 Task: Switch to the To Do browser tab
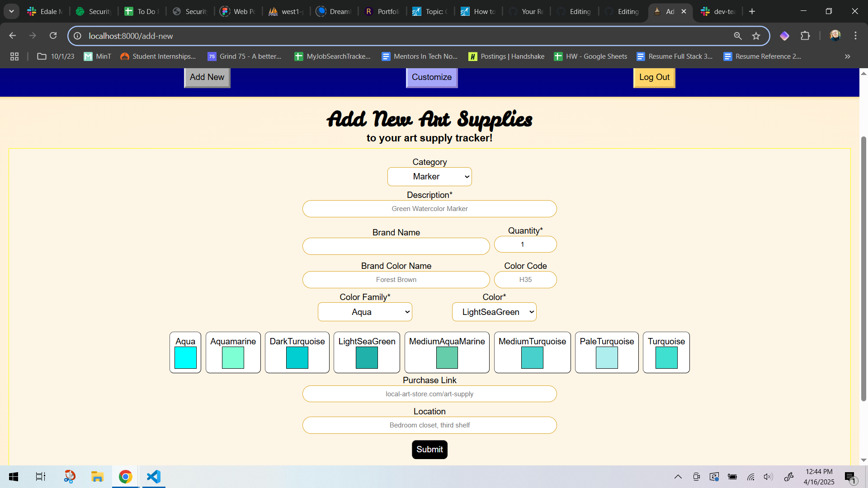pyautogui.click(x=141, y=11)
